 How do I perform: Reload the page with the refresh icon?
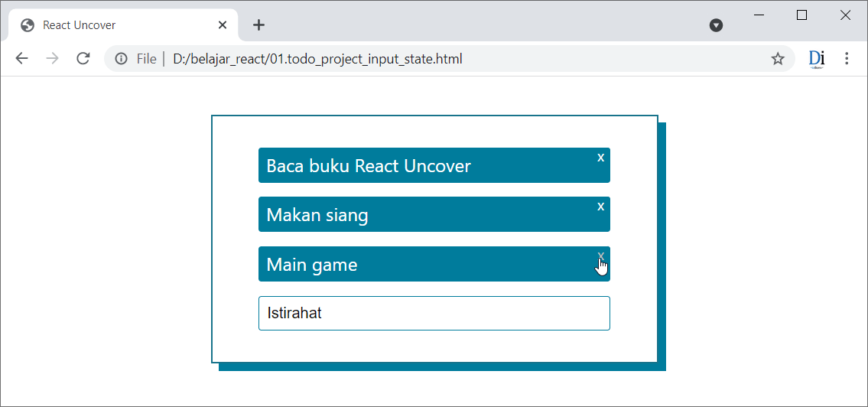point(83,59)
